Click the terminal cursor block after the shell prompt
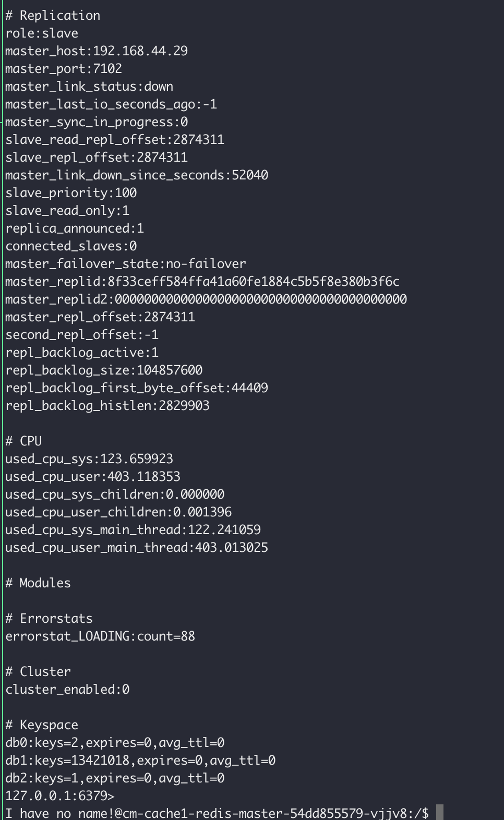Image resolution: width=504 pixels, height=820 pixels. (440, 813)
